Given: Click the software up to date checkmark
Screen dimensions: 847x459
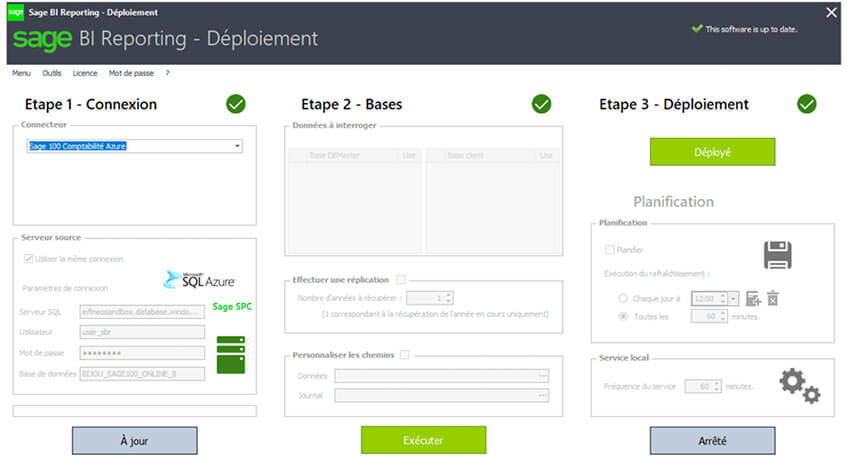Looking at the screenshot, I should pos(697,28).
